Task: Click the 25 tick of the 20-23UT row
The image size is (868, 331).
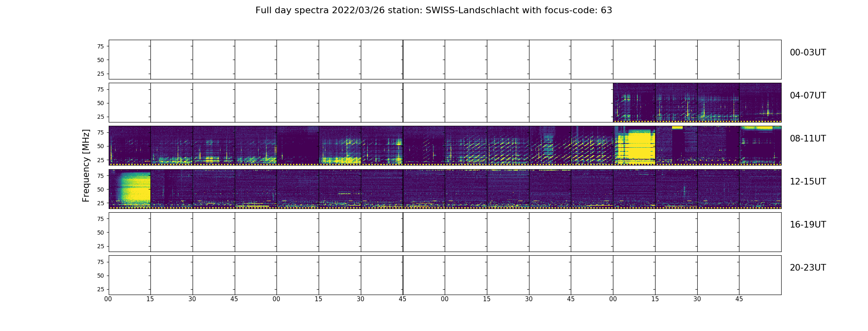Action: click(100, 289)
